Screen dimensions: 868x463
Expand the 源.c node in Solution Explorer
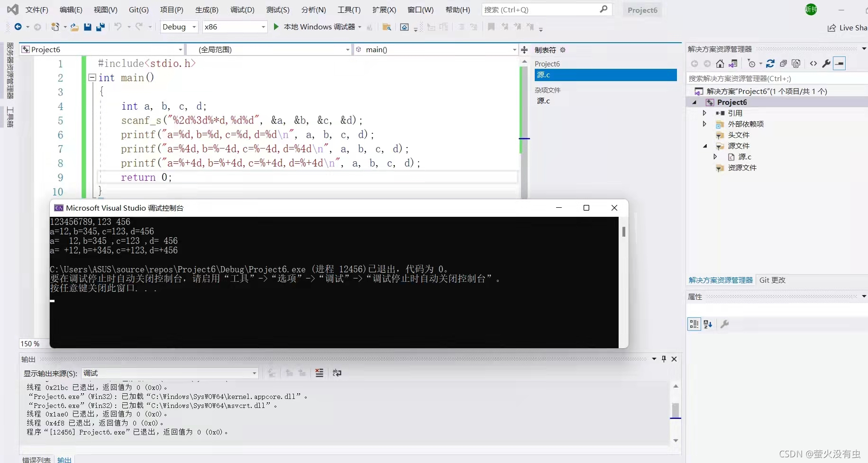point(715,157)
